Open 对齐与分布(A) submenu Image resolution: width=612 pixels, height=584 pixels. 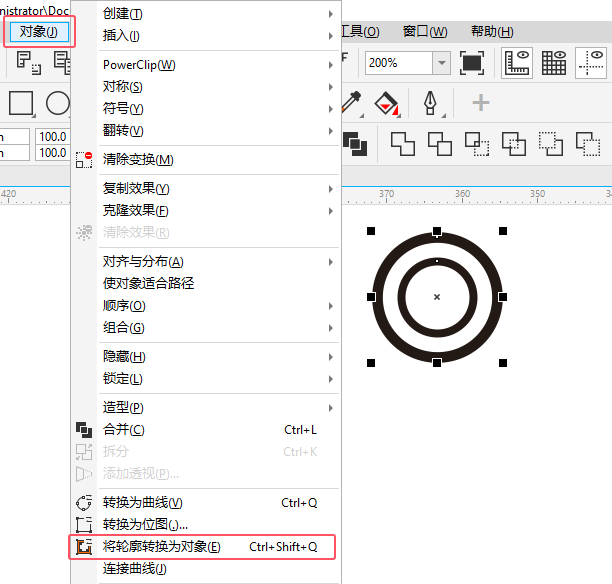[219, 262]
